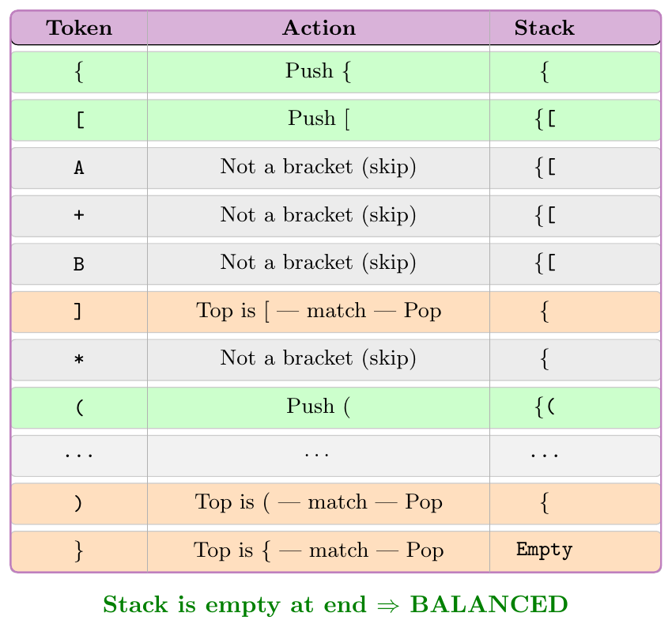The image size is (672, 628).
Task: Click the 'Push (' action cell
Action: point(319,407)
